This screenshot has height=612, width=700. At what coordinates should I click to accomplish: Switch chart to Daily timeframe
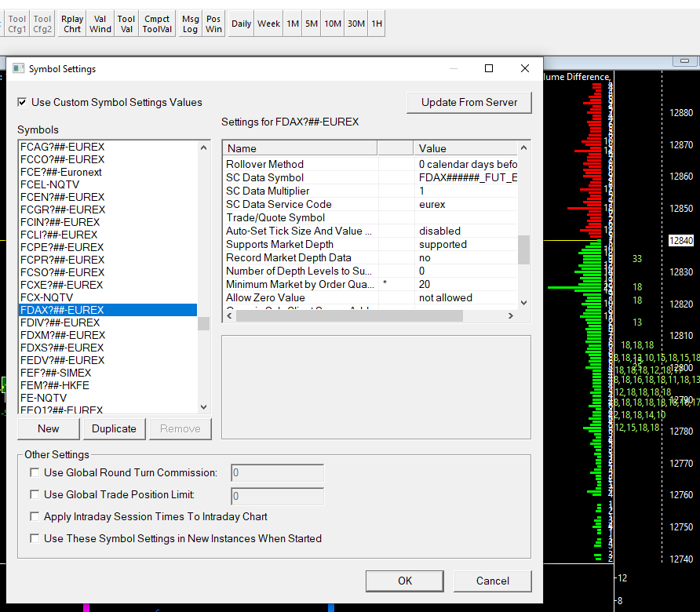click(242, 24)
